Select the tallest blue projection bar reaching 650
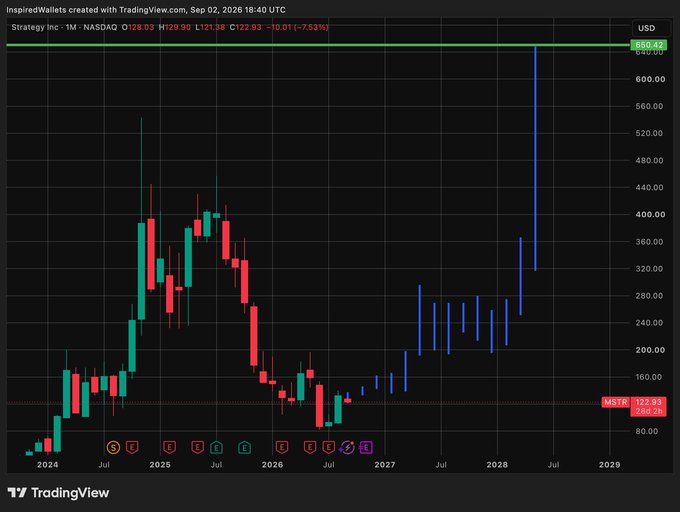Screen dimensions: 680x512 click(x=535, y=158)
